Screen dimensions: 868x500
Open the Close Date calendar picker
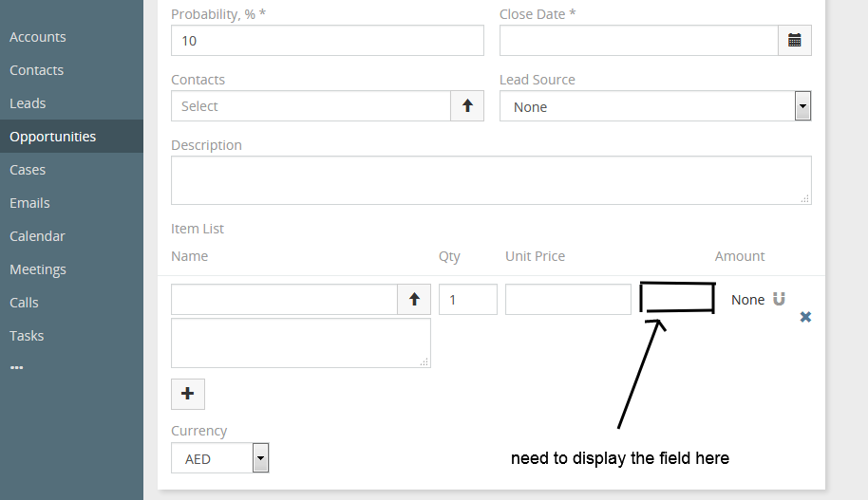pyautogui.click(x=795, y=41)
